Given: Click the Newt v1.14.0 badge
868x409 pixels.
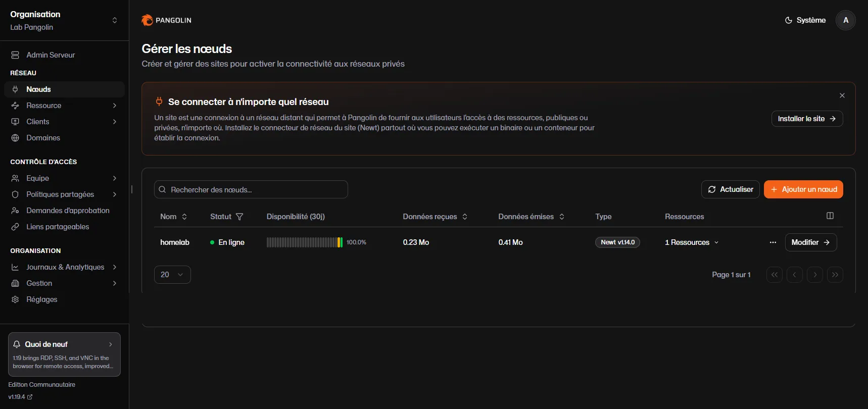Looking at the screenshot, I should click(x=617, y=242).
